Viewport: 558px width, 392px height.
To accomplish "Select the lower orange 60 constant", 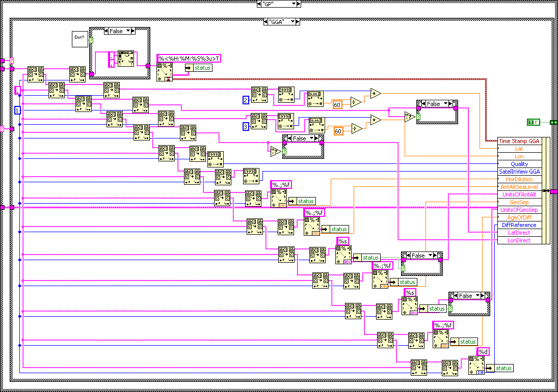I will (338, 131).
